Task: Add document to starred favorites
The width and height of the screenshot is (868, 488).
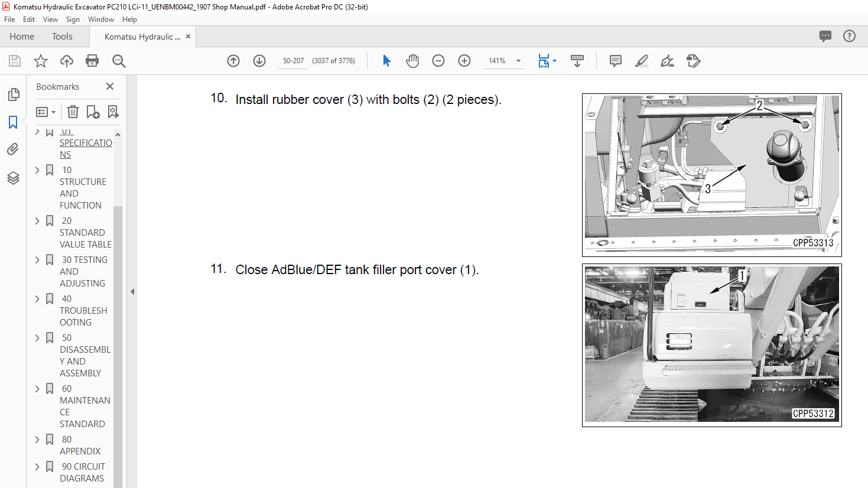Action: click(41, 61)
